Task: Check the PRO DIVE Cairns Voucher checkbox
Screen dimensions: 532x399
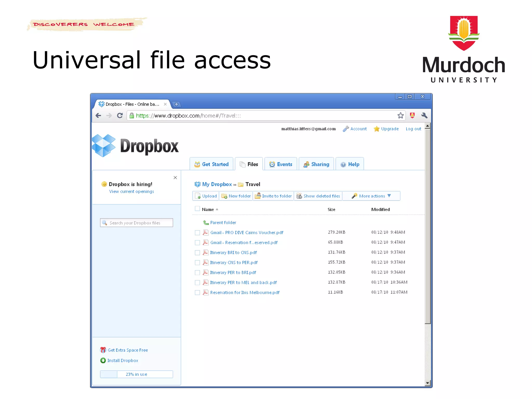Action: tap(197, 232)
